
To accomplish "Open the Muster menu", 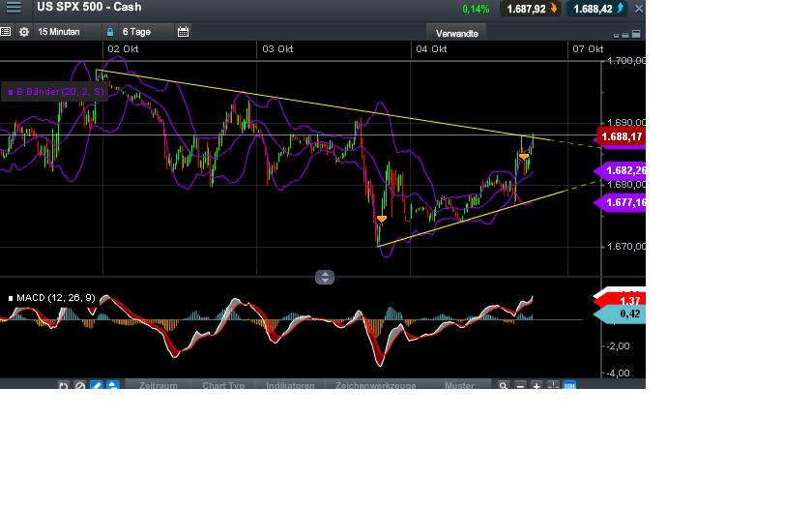I will pyautogui.click(x=459, y=385).
